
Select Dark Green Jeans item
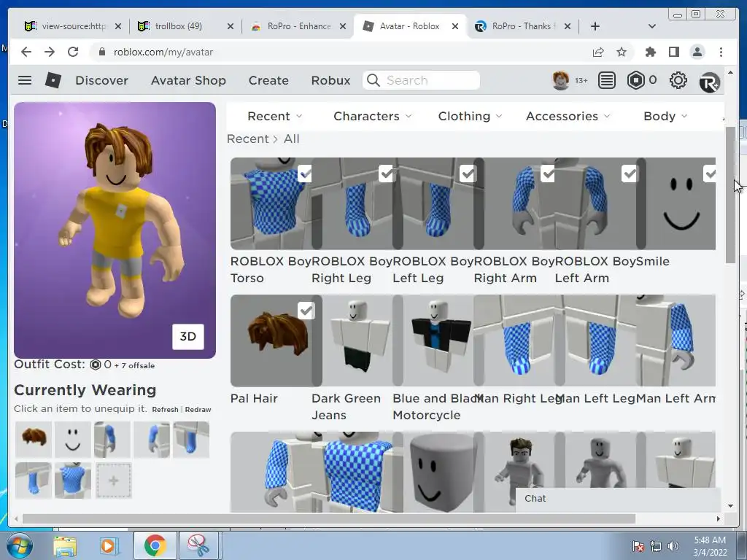point(357,341)
